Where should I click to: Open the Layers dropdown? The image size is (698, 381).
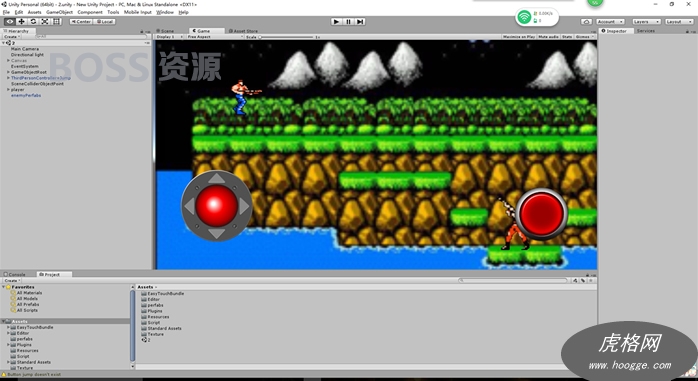(x=646, y=21)
